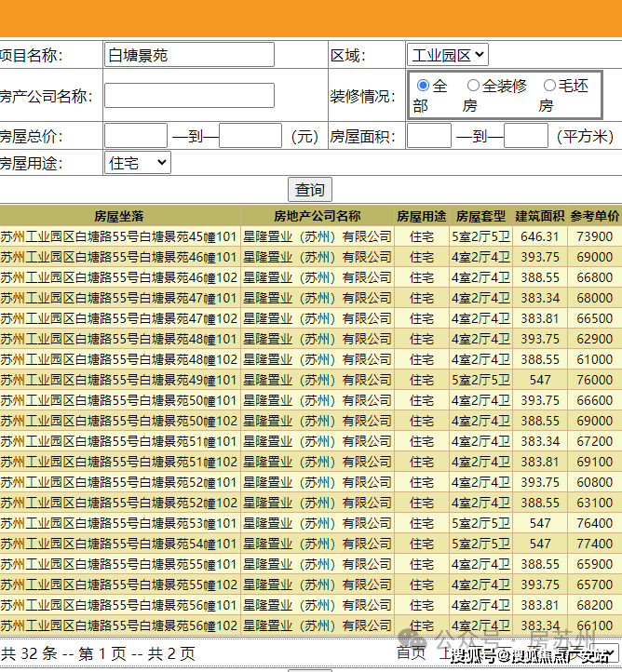Click the pagination summary 共 32 条
The image size is (622, 672).
click(29, 653)
